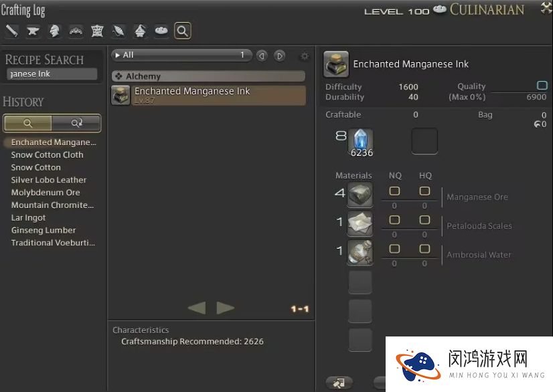Select Traditional Voeburti... from history

click(54, 243)
